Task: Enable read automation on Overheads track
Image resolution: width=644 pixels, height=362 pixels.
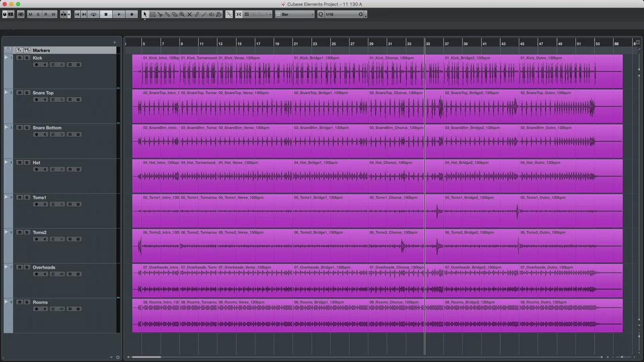Action: point(70,274)
